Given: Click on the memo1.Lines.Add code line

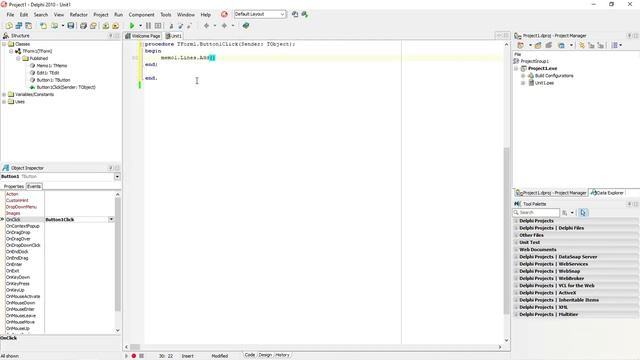Looking at the screenshot, I should click(188, 58).
